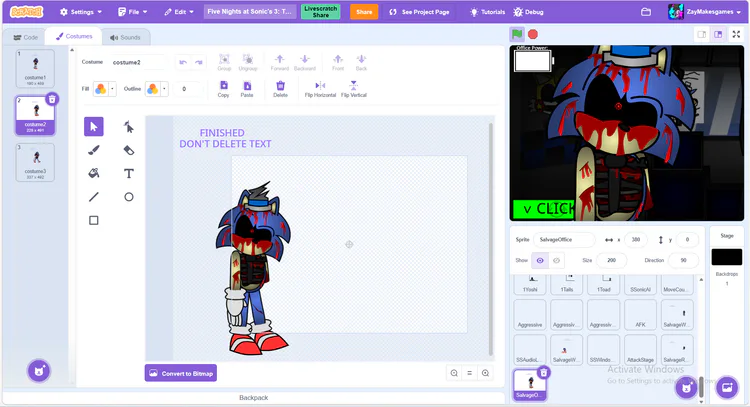Click the Outline color swatch

[x=152, y=88]
